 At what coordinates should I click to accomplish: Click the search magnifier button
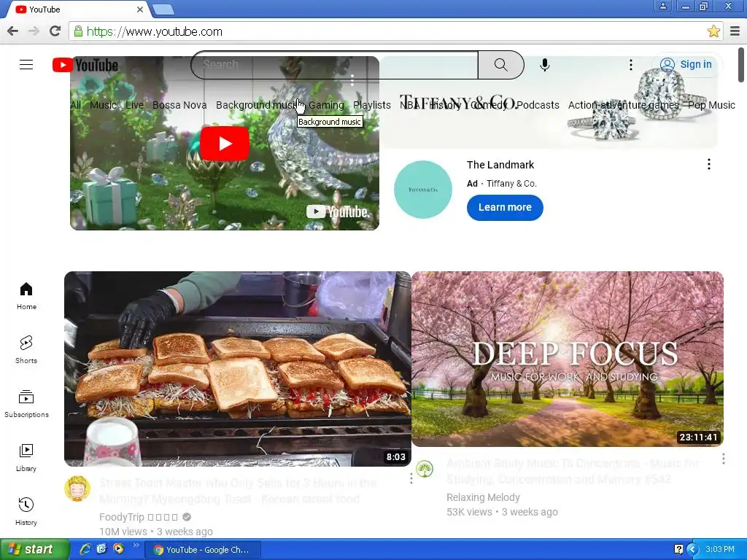click(x=500, y=65)
